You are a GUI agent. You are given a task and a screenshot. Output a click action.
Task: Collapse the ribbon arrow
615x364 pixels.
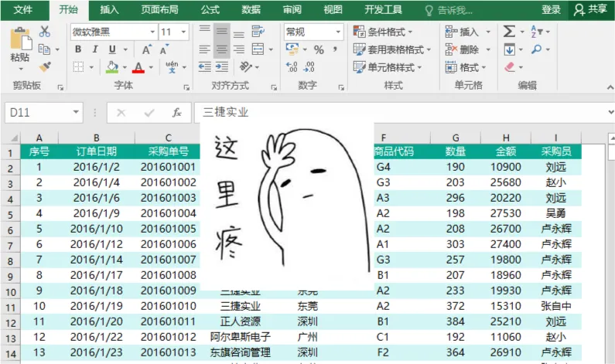pos(610,87)
